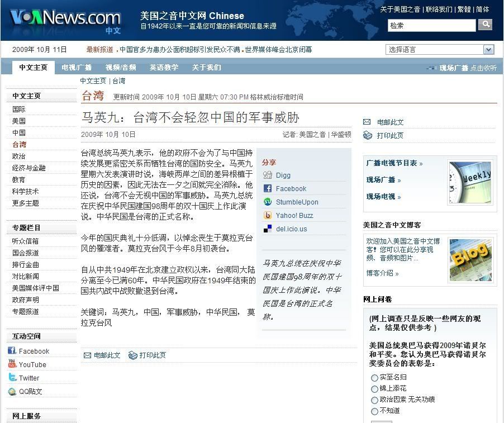Click printer icon below the article
504x423 pixels.
(132, 355)
